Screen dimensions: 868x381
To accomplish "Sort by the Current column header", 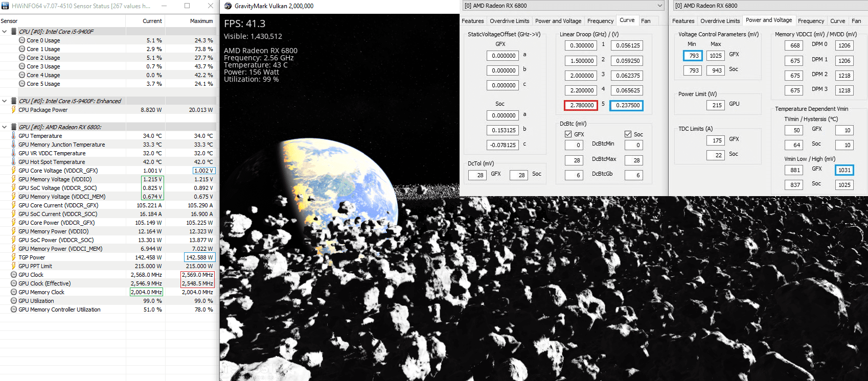I will (x=145, y=21).
